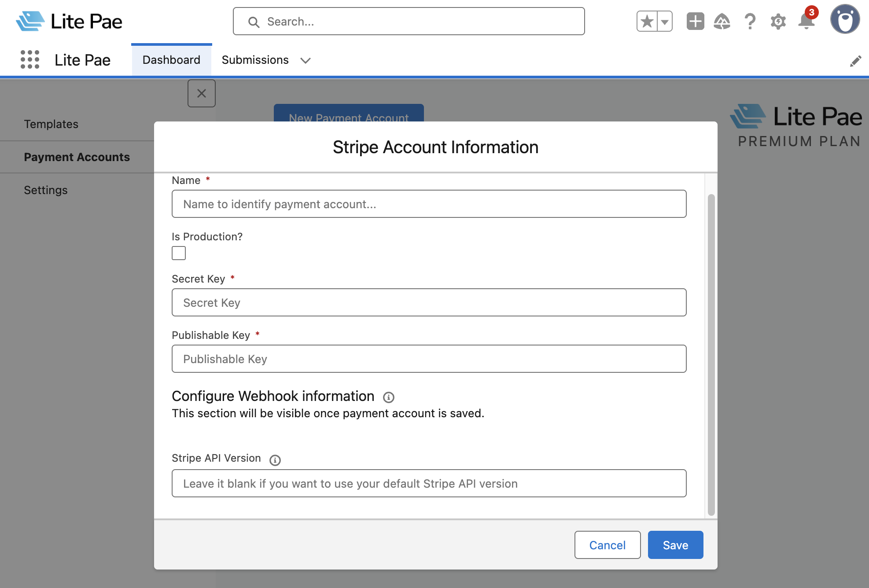Open the App Launcher grid icon
Image resolution: width=869 pixels, height=588 pixels.
click(30, 59)
